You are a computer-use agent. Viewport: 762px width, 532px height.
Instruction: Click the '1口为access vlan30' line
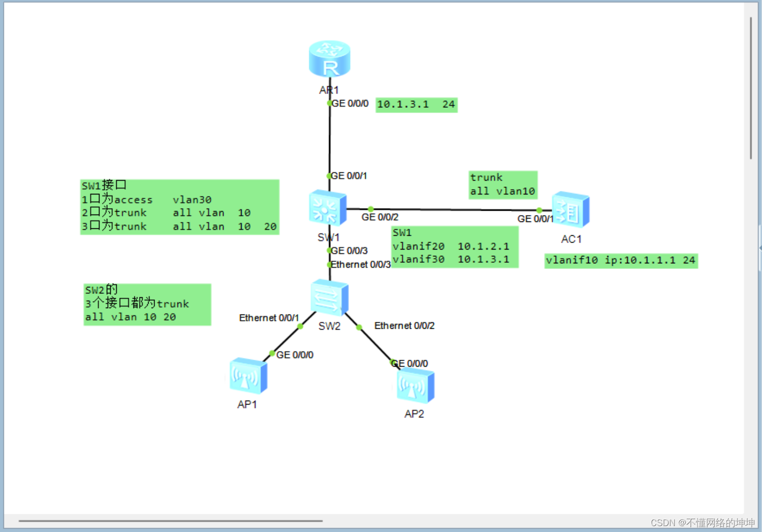pos(147,199)
